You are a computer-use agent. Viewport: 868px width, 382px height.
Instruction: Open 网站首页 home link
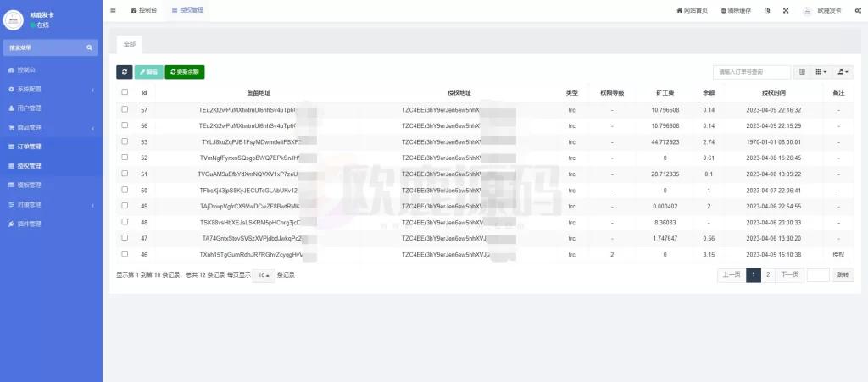pos(692,10)
